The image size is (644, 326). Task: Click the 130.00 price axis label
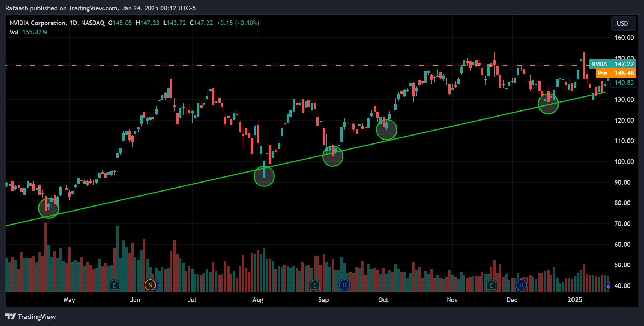tap(624, 100)
